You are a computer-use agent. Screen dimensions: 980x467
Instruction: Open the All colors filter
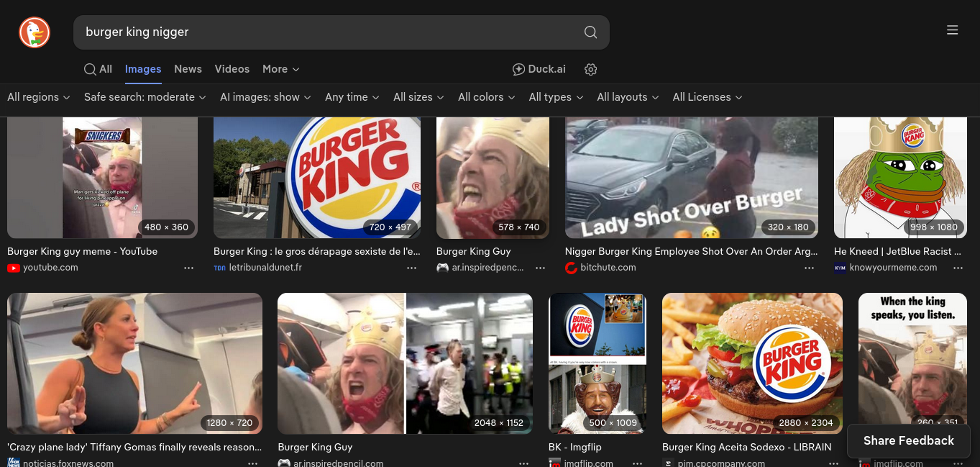486,97
